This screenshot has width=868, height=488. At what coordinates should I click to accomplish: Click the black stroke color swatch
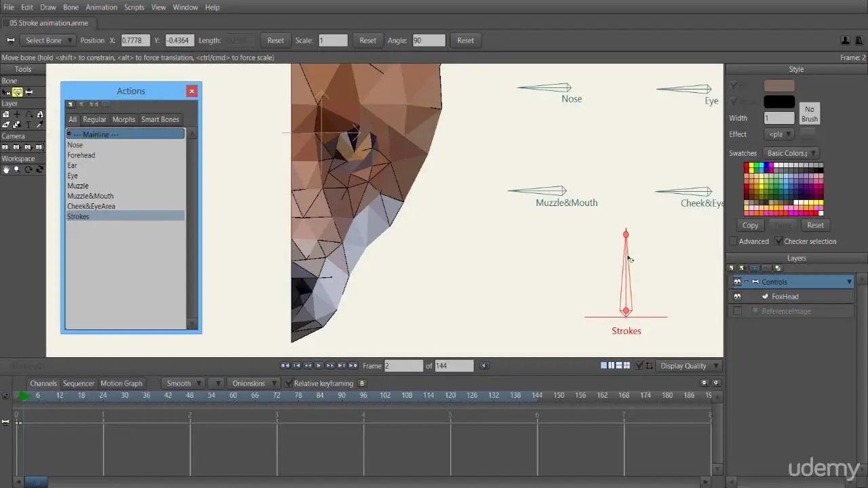click(x=779, y=102)
